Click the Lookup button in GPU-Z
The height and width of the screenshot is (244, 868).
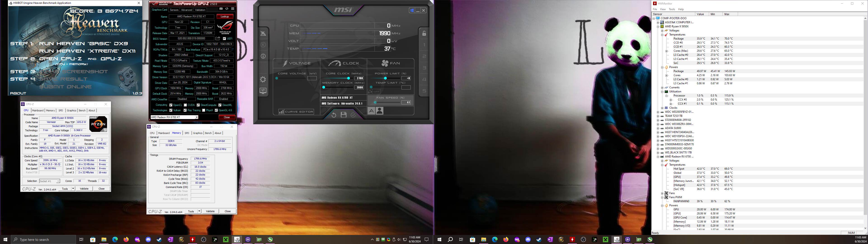pyautogui.click(x=225, y=16)
